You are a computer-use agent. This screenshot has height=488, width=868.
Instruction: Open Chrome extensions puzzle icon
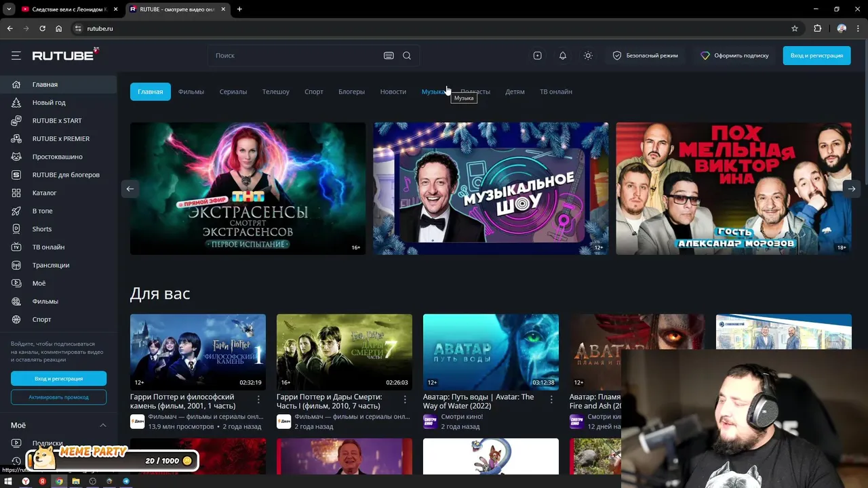[817, 28]
